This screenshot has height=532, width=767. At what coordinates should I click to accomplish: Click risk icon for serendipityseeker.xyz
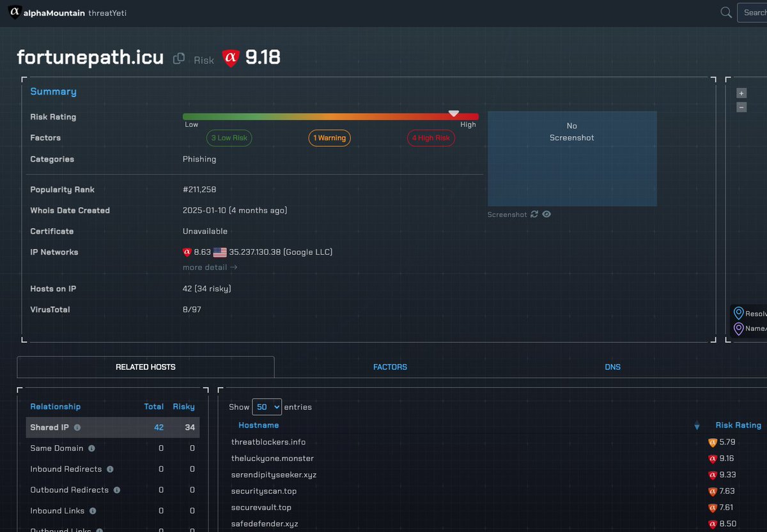pos(713,475)
